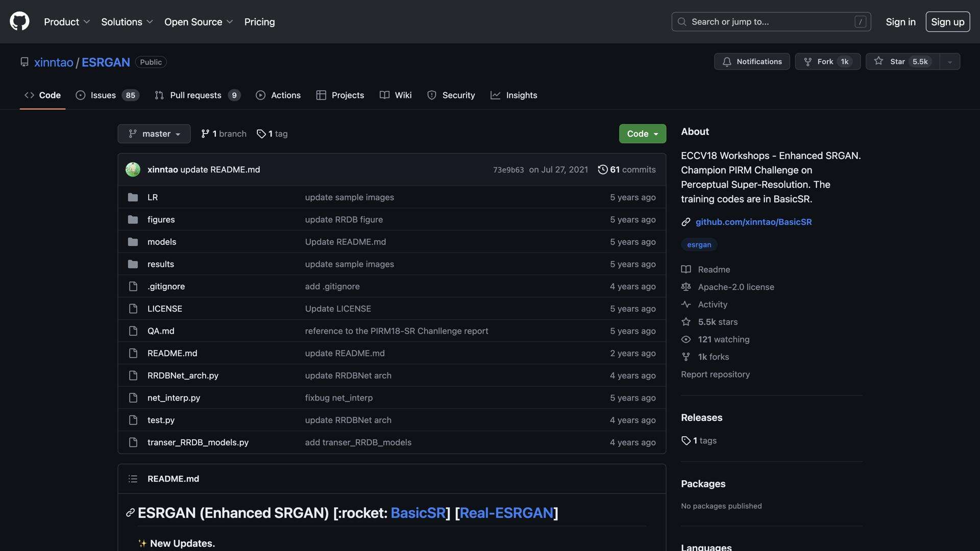Click the star icon next to 5.5k stars

(x=686, y=322)
